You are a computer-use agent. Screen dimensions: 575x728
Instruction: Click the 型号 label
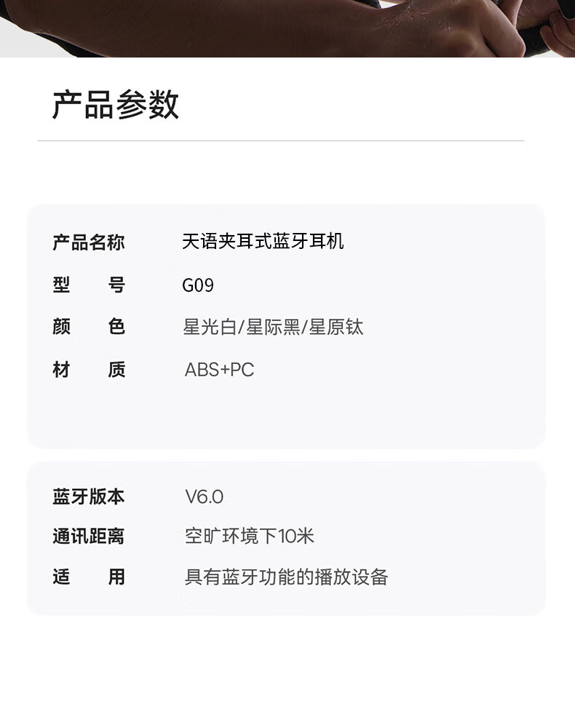88,285
